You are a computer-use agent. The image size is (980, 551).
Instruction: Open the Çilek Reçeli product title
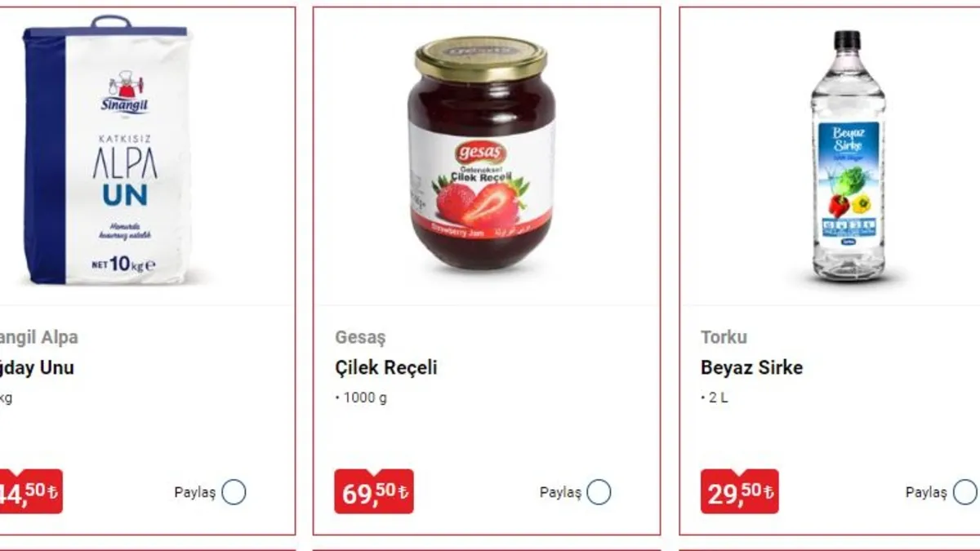(x=386, y=367)
